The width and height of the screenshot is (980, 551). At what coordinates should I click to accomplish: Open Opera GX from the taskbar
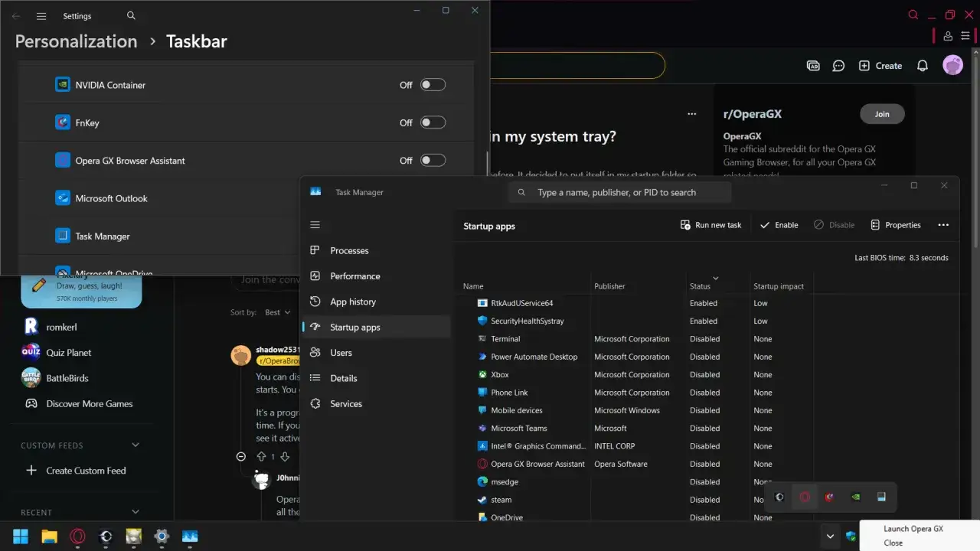[x=77, y=536]
